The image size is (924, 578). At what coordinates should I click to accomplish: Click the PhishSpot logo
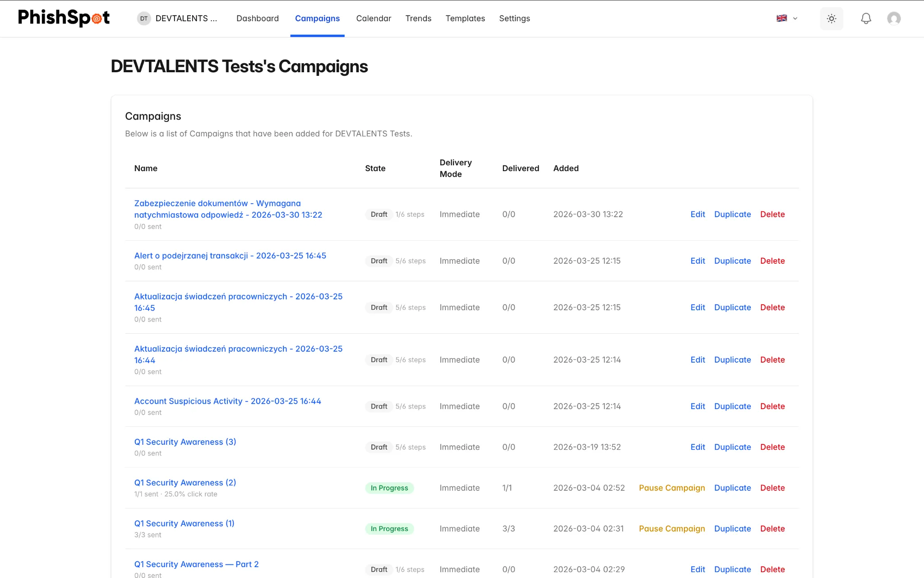tap(64, 18)
